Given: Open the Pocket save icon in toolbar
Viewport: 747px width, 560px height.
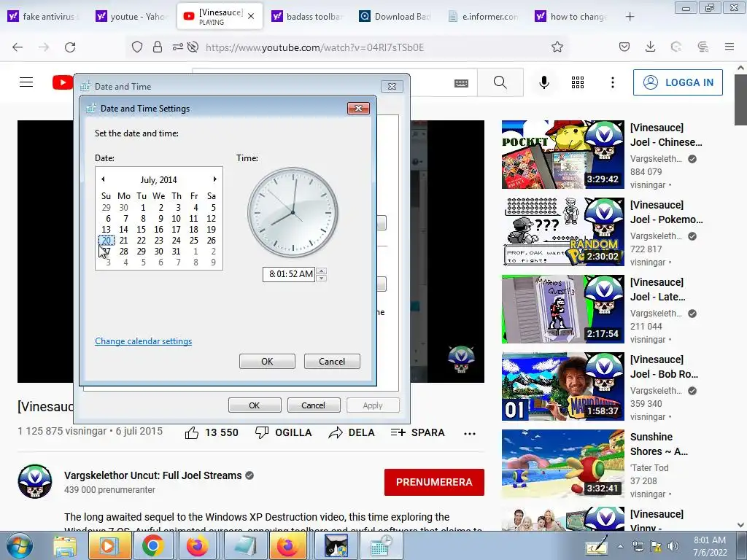Looking at the screenshot, I should [624, 47].
